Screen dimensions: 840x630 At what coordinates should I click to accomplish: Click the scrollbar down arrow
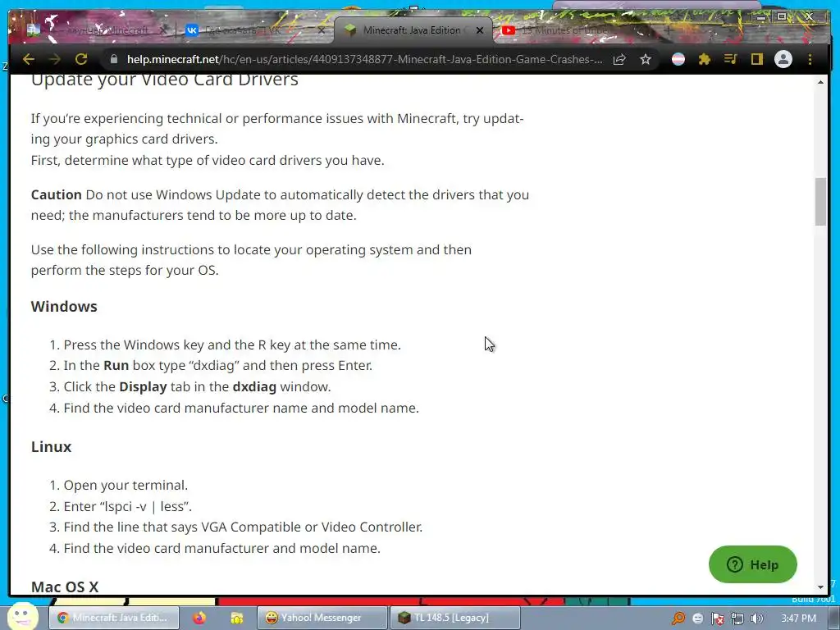[x=820, y=587]
